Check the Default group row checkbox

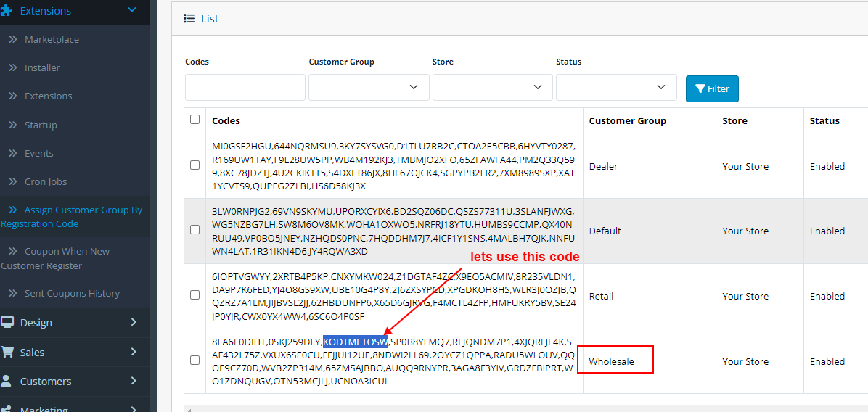pyautogui.click(x=195, y=229)
